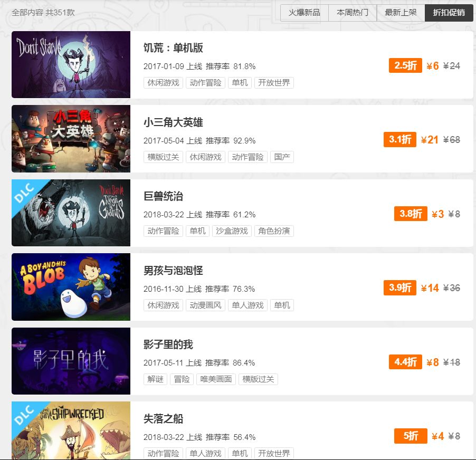Select the 最新上架 tab

(401, 13)
